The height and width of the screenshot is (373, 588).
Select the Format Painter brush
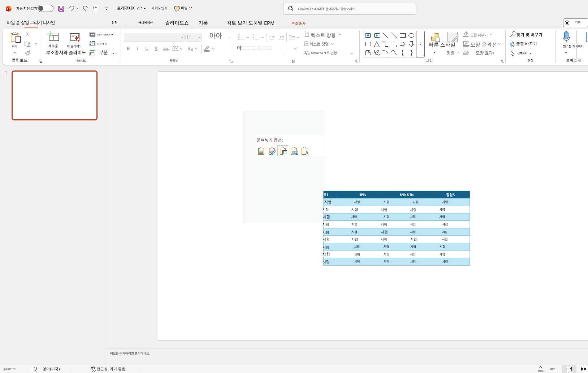pyautogui.click(x=27, y=53)
